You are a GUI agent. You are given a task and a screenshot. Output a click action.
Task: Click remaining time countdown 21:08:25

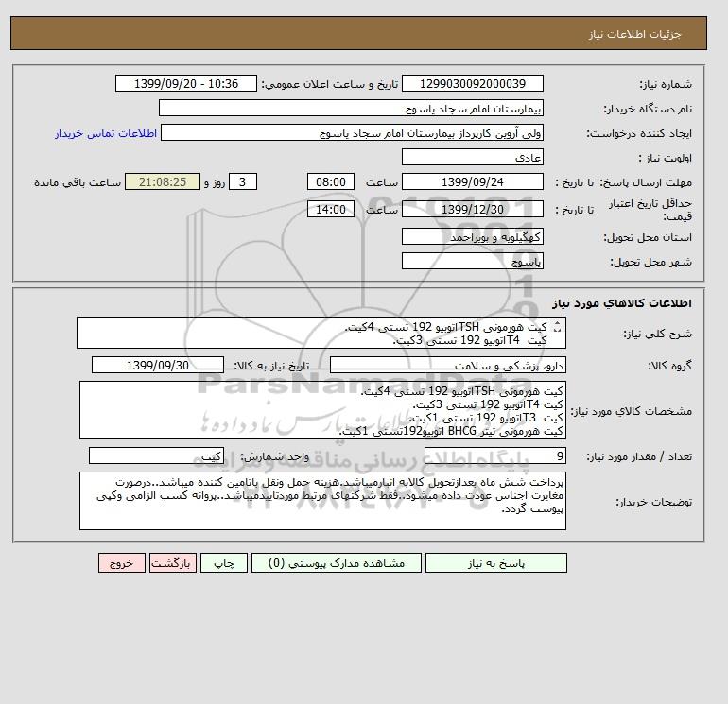pos(163,182)
